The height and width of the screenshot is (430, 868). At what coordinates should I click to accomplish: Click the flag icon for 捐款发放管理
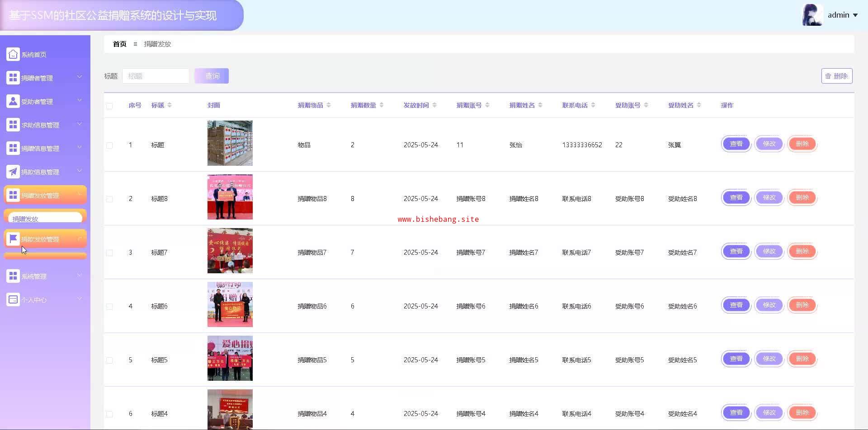(13, 239)
